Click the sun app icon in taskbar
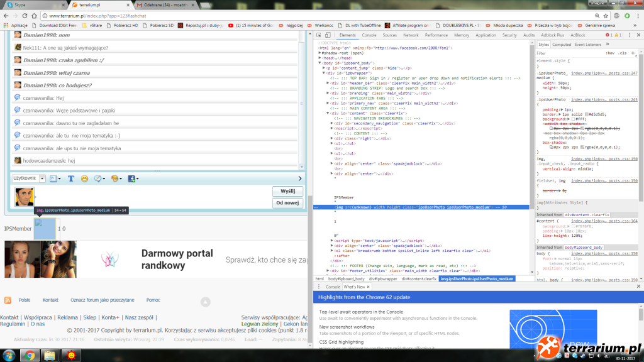644x362 pixels. tap(71, 356)
